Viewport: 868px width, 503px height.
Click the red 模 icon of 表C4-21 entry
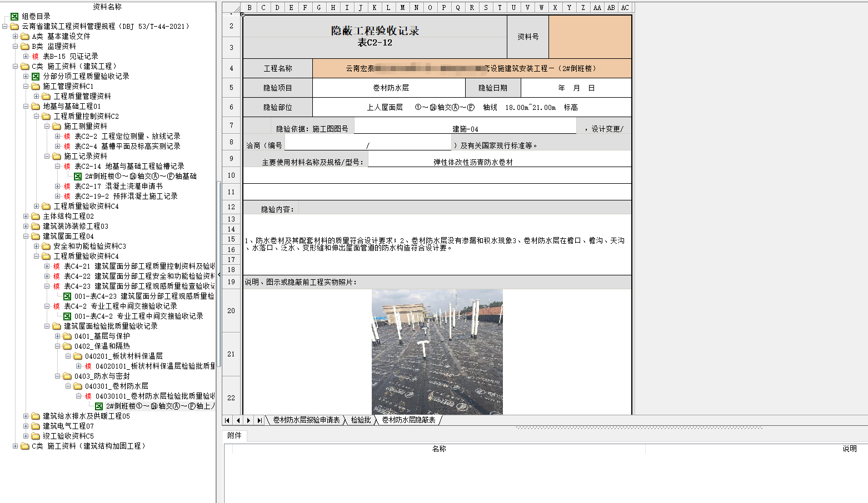coord(57,266)
